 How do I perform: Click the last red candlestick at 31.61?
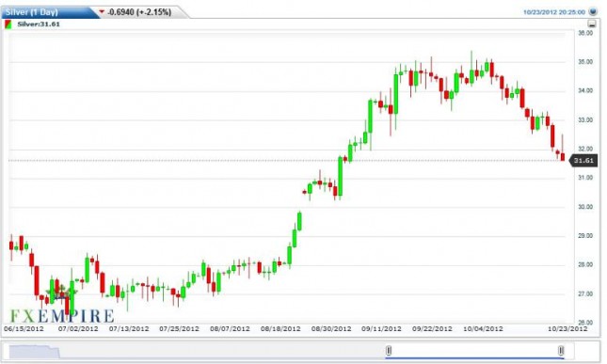tap(563, 157)
